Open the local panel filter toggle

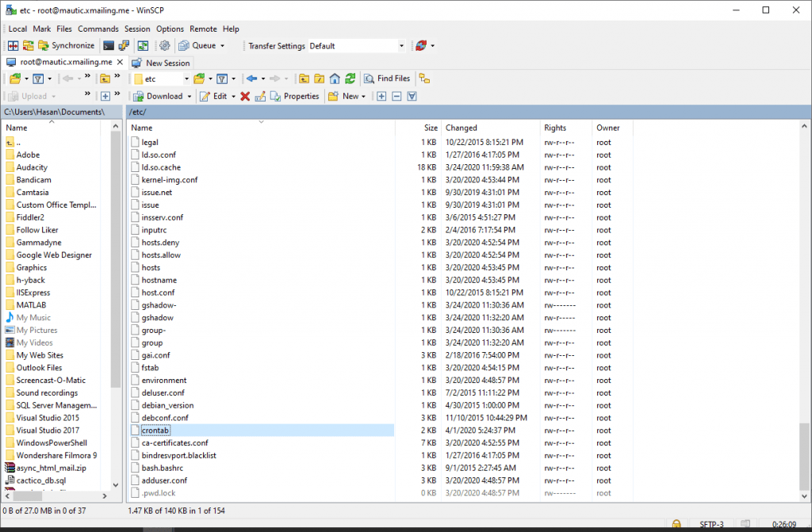(x=38, y=78)
